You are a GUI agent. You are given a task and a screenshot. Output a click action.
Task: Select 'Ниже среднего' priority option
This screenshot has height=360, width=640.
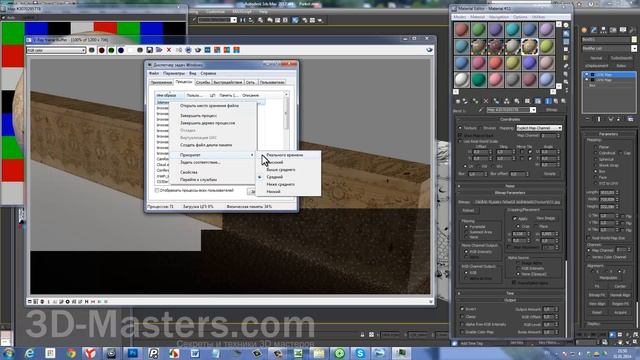[288, 184]
